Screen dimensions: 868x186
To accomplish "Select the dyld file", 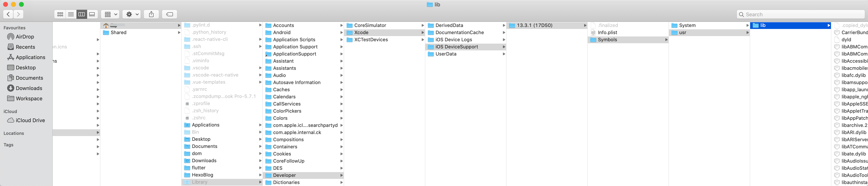I will pyautogui.click(x=850, y=40).
